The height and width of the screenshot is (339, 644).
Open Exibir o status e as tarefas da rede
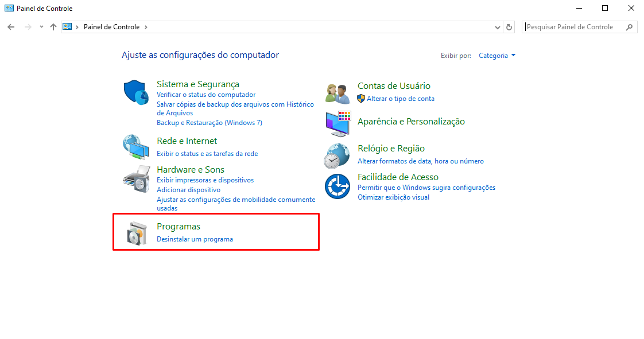pos(207,154)
